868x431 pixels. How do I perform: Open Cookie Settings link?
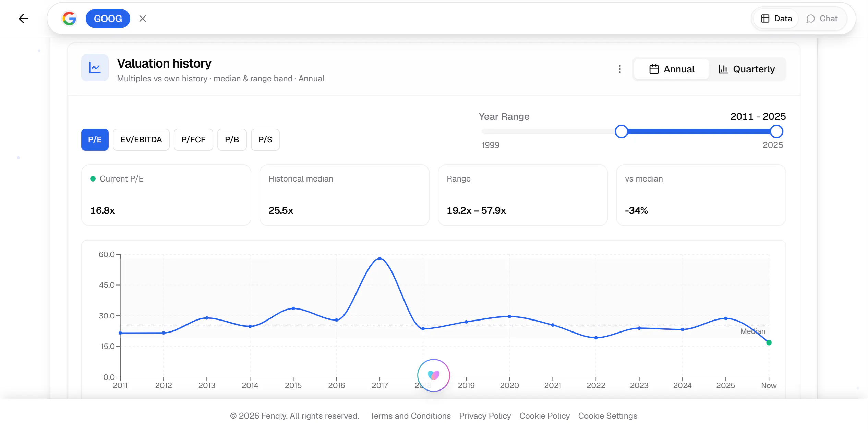click(608, 416)
